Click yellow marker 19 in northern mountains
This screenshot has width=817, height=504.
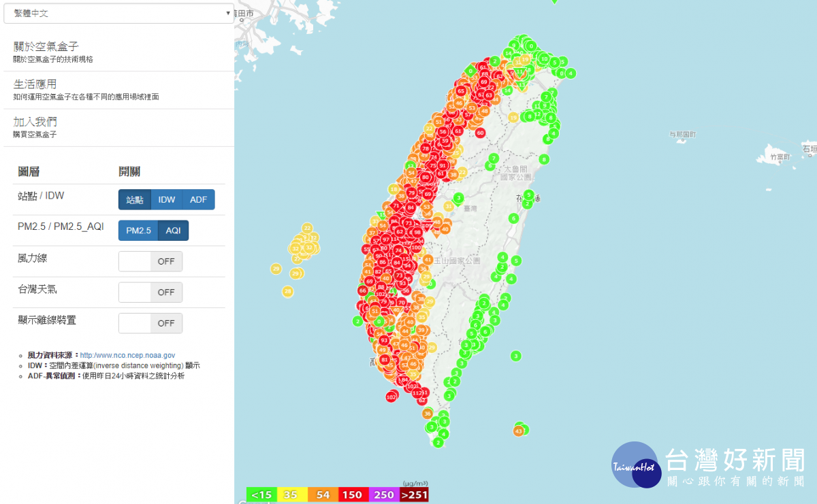click(513, 117)
